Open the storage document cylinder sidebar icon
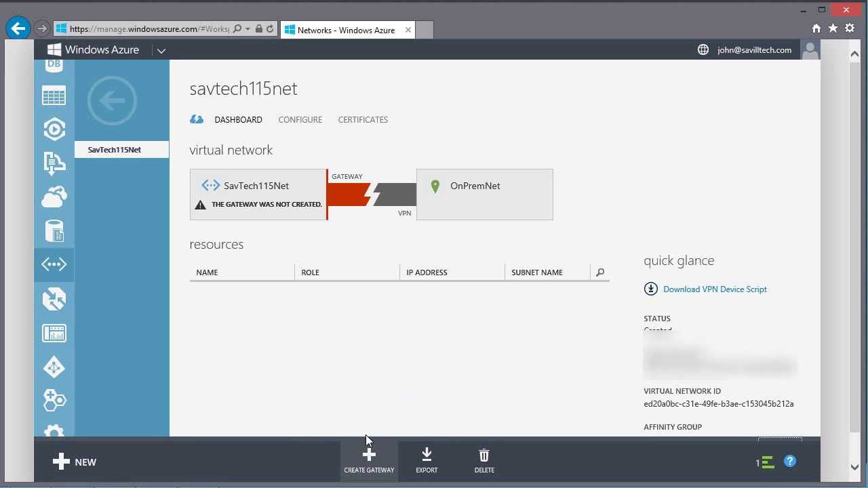This screenshot has height=488, width=868. (x=54, y=230)
